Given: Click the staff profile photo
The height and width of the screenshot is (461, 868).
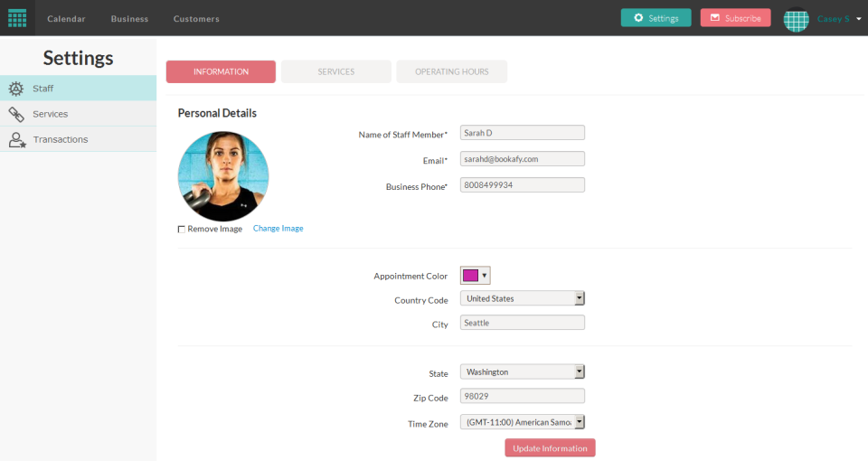Looking at the screenshot, I should pos(223,176).
